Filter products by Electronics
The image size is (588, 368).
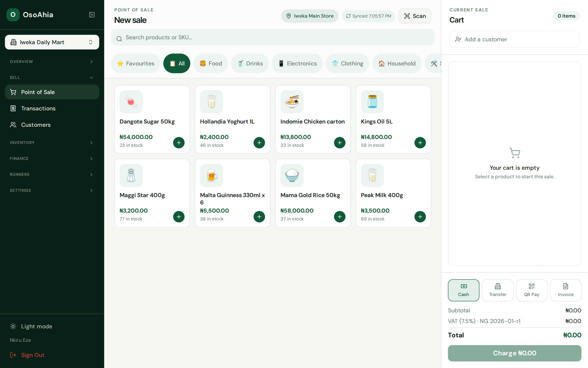click(297, 64)
